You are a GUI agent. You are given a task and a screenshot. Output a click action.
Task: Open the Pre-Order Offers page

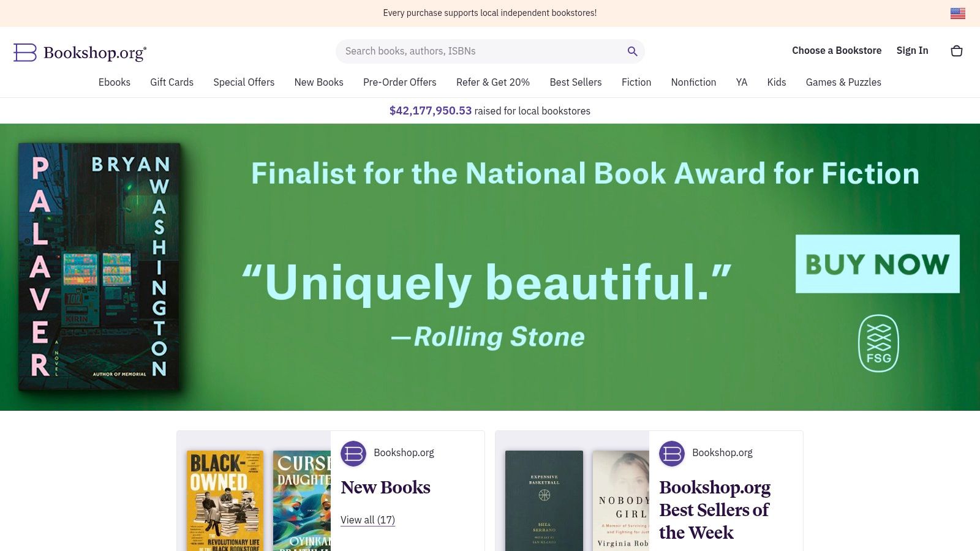[399, 82]
